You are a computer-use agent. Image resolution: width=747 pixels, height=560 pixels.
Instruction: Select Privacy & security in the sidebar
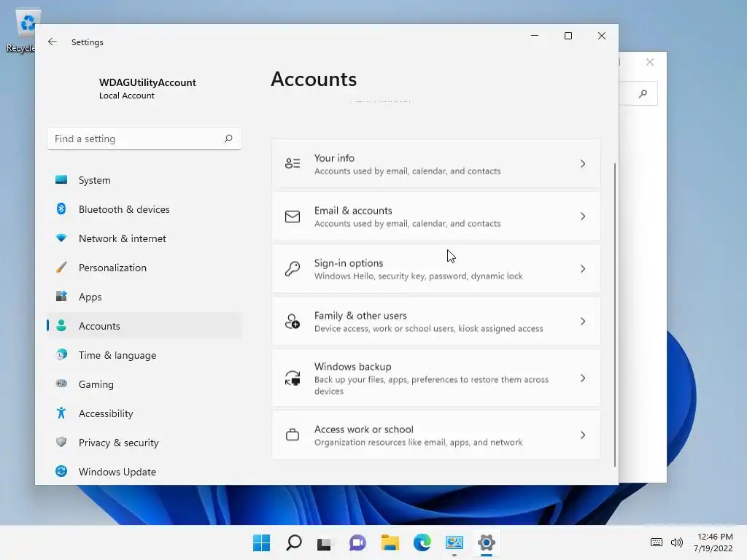click(x=144, y=443)
